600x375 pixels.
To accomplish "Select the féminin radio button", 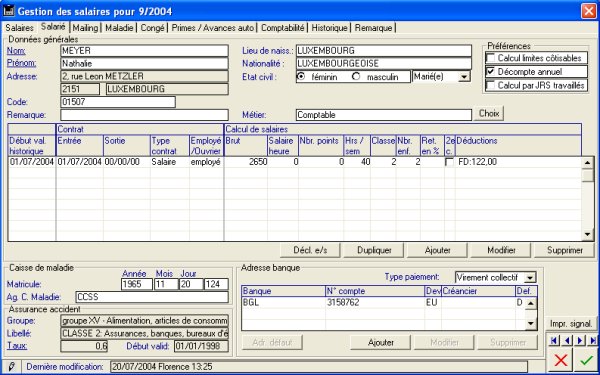I will click(301, 77).
